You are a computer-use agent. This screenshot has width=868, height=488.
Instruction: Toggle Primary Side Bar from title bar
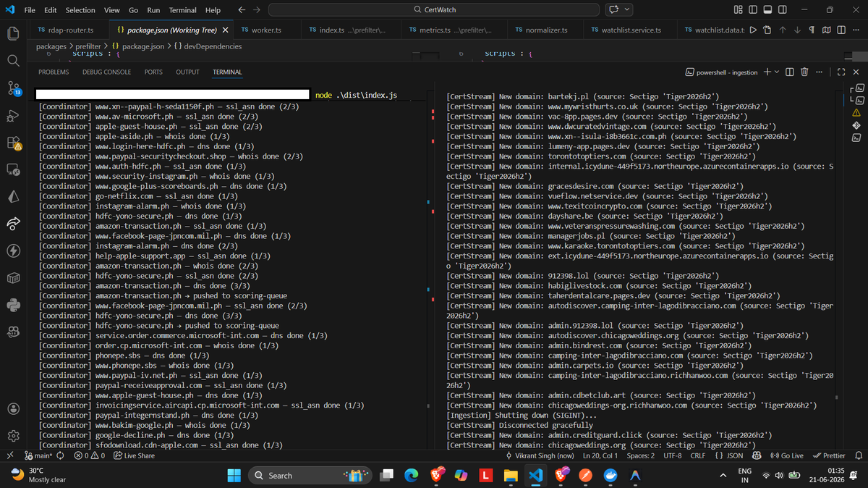tap(752, 10)
